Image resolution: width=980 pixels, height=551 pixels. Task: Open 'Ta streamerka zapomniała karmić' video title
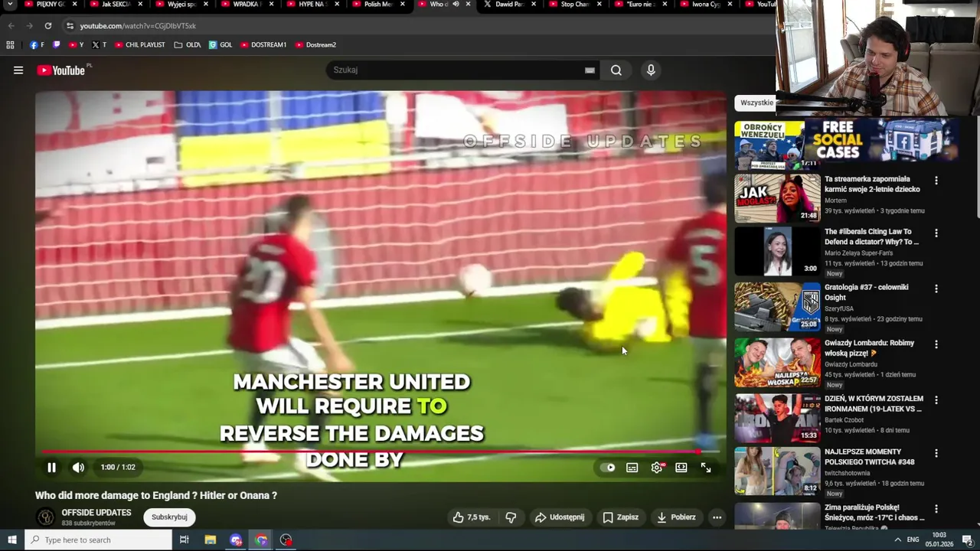click(x=872, y=184)
